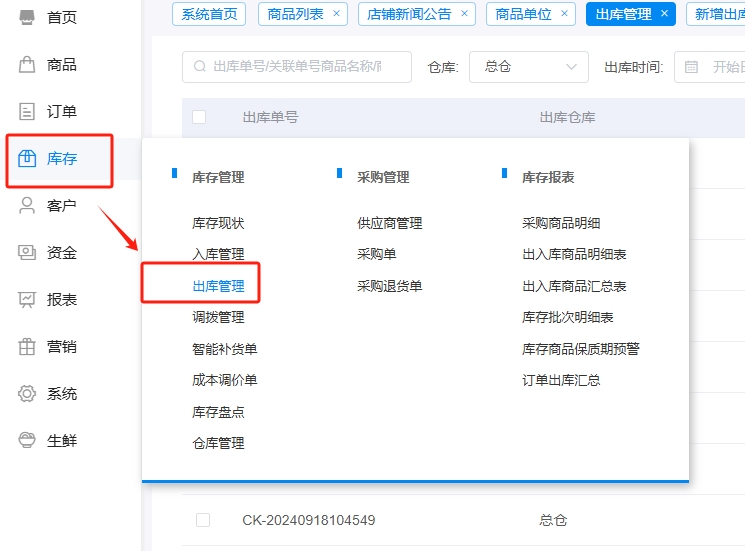Open the 库存商品保质期预警 report link

tap(580, 349)
